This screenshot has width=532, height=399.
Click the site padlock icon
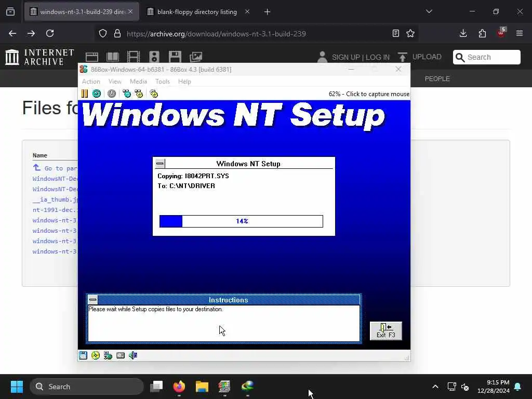pyautogui.click(x=117, y=34)
